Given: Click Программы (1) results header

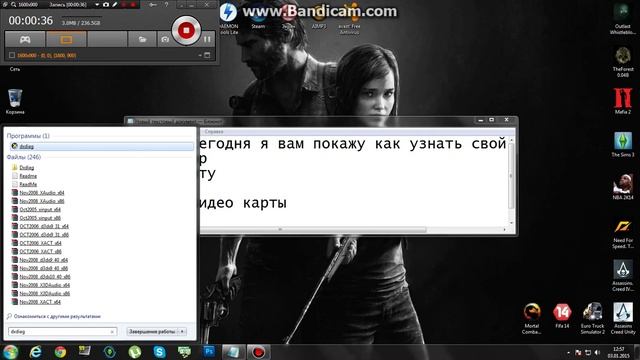Looking at the screenshot, I should pos(28,136).
